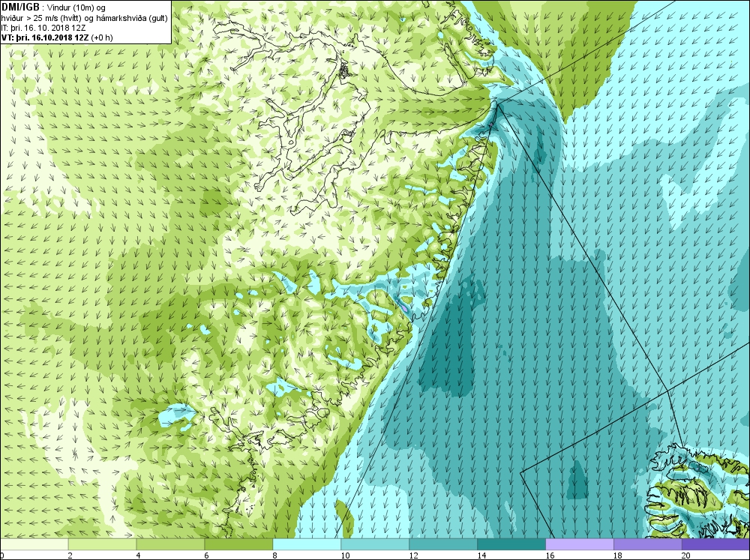Image resolution: width=750 pixels, height=560 pixels.
Task: Click the scale label "8"
Action: (275, 556)
